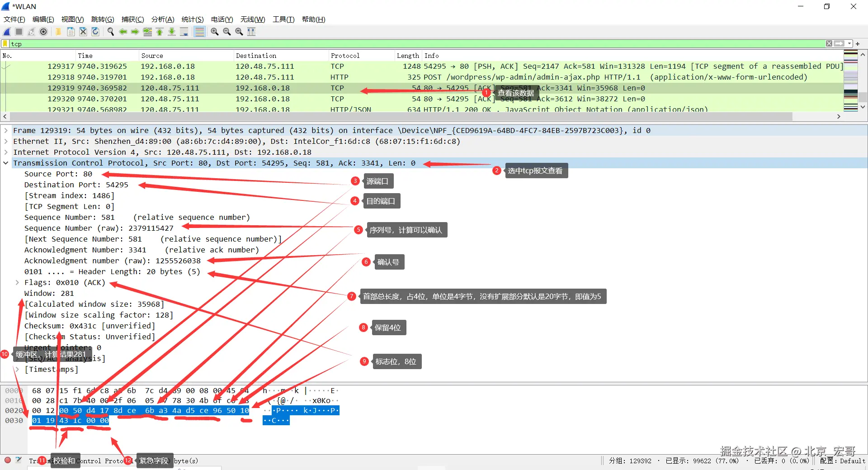Open capture file properties status icon
The image size is (868, 470).
pos(19,460)
